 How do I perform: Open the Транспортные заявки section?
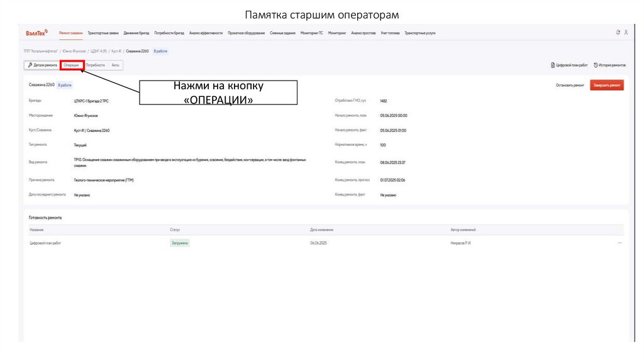coord(103,33)
